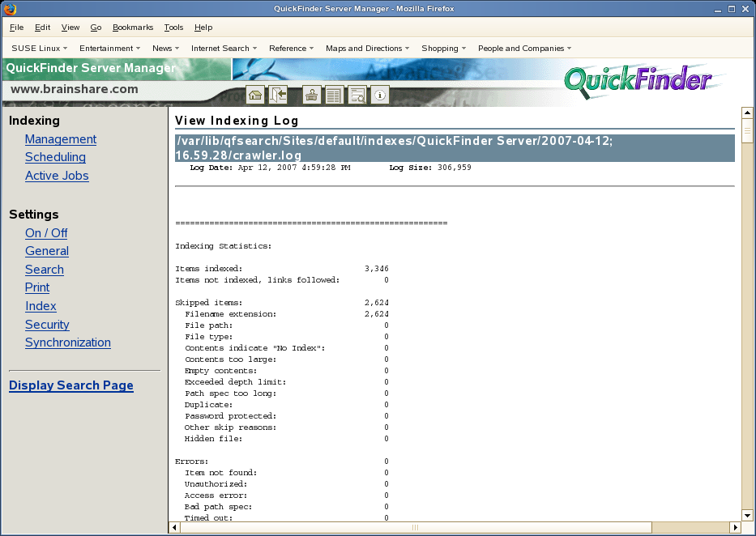Open the On / Off settings link
This screenshot has width=756, height=536.
click(46, 233)
